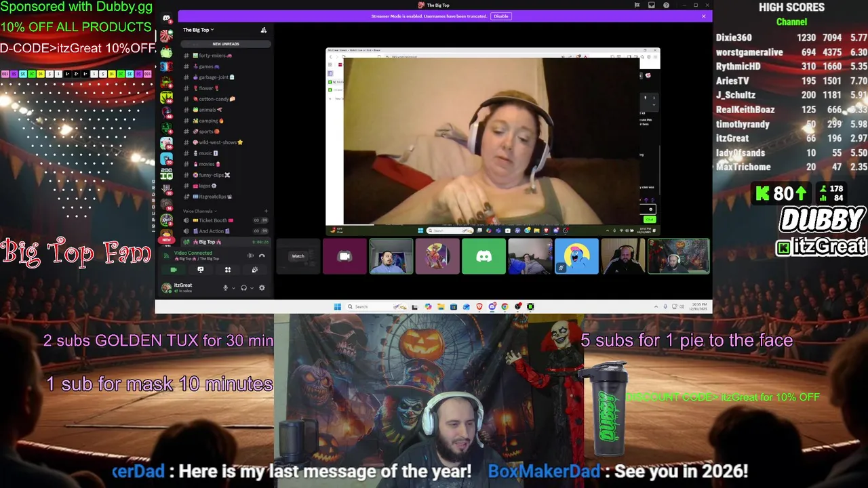The height and width of the screenshot is (488, 868).
Task: Open Google Chrome from the taskbar
Action: (x=505, y=306)
